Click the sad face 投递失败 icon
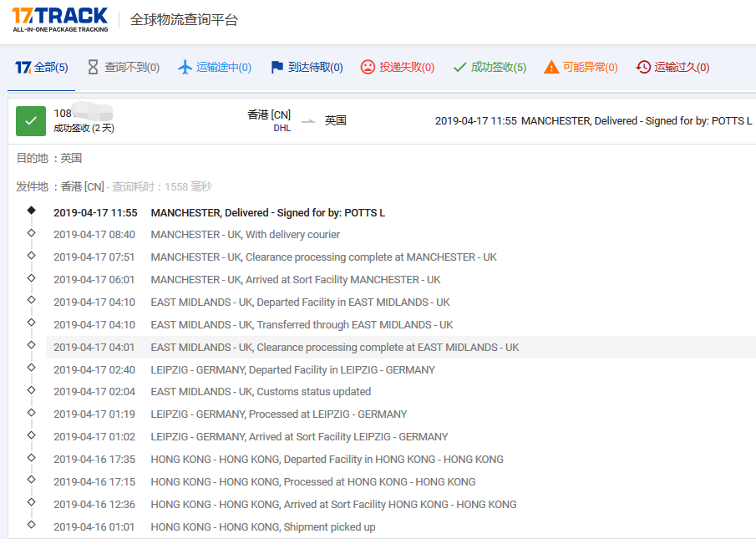 coord(368,68)
